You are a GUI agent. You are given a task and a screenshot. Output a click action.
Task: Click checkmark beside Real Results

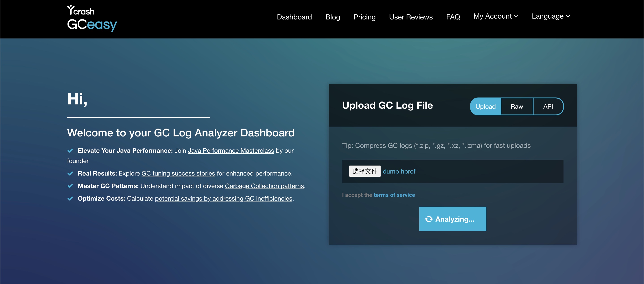tap(70, 173)
